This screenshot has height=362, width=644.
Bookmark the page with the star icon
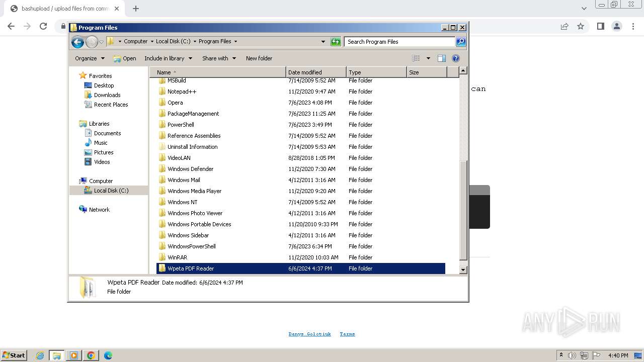pos(581,26)
